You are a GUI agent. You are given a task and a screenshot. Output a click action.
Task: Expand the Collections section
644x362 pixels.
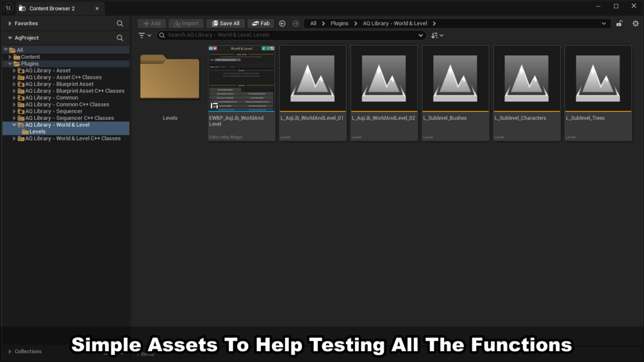10,351
